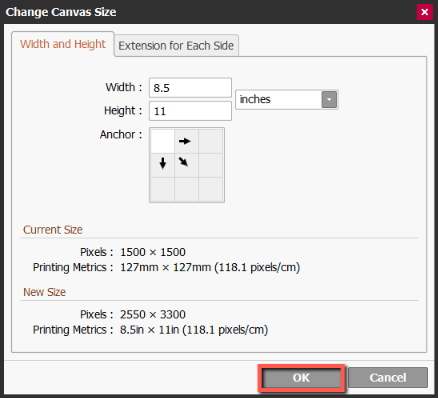
Task: Select the down-arrow middle-left anchor cell
Action: coord(162,165)
